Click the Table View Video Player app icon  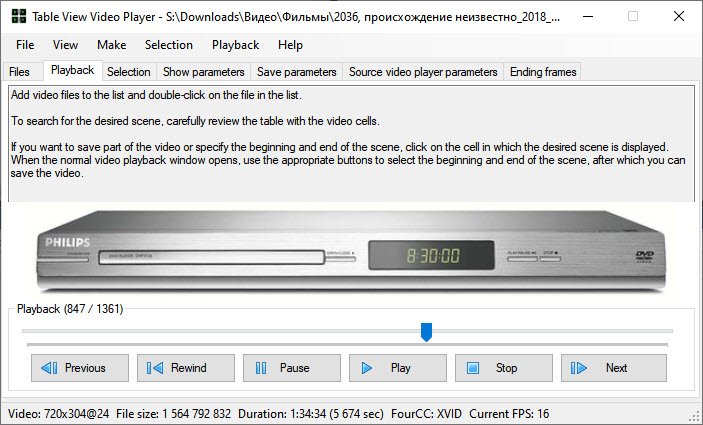point(19,17)
